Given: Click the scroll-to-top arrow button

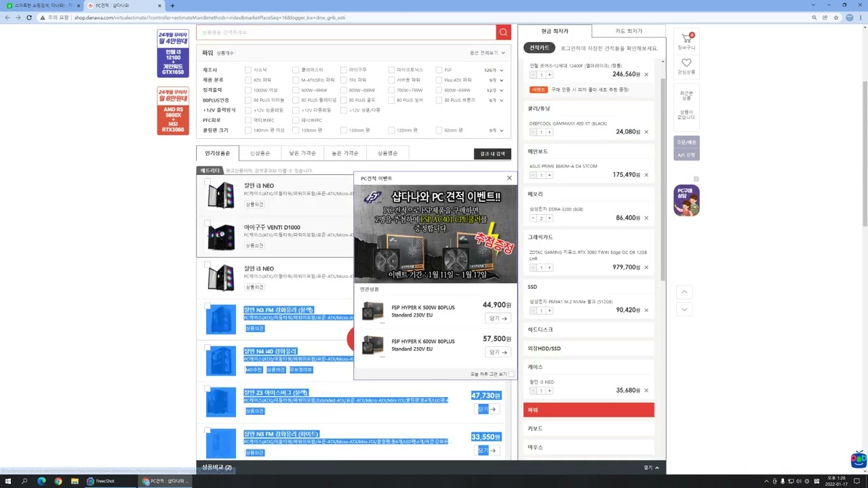Looking at the screenshot, I should pos(684,292).
